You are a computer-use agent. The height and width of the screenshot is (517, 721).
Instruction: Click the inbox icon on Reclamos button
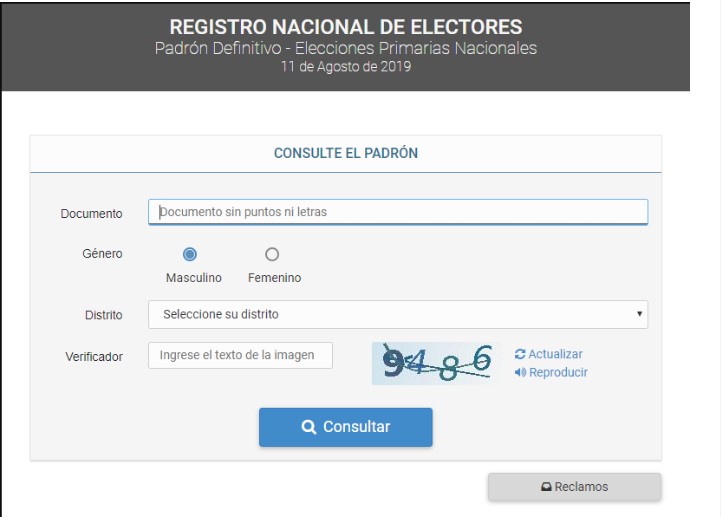546,487
